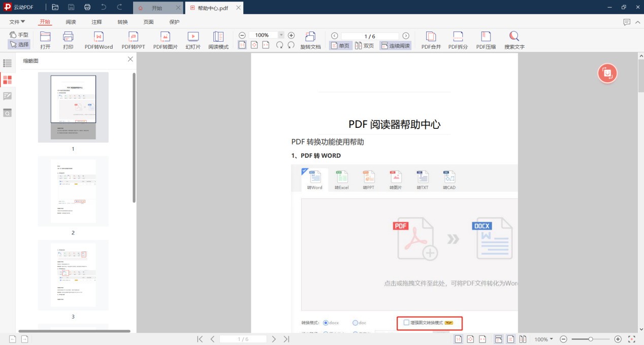Jump to the last page in the status bar
Image resolution: width=644 pixels, height=345 pixels.
pyautogui.click(x=286, y=339)
